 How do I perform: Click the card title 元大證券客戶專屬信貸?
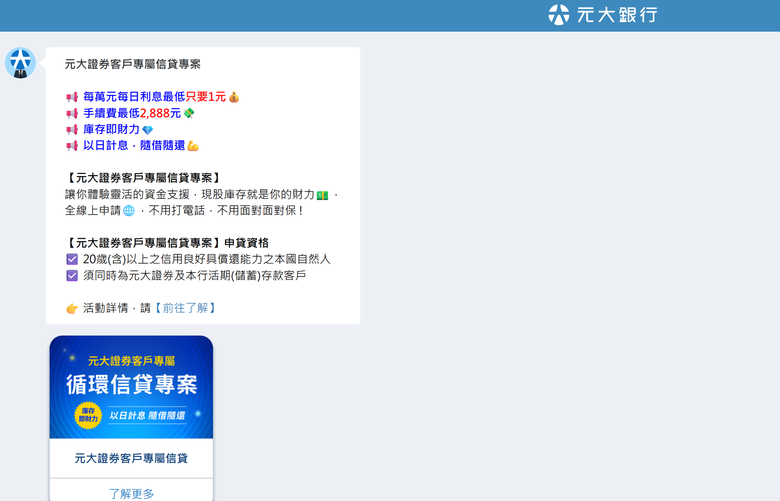131,458
